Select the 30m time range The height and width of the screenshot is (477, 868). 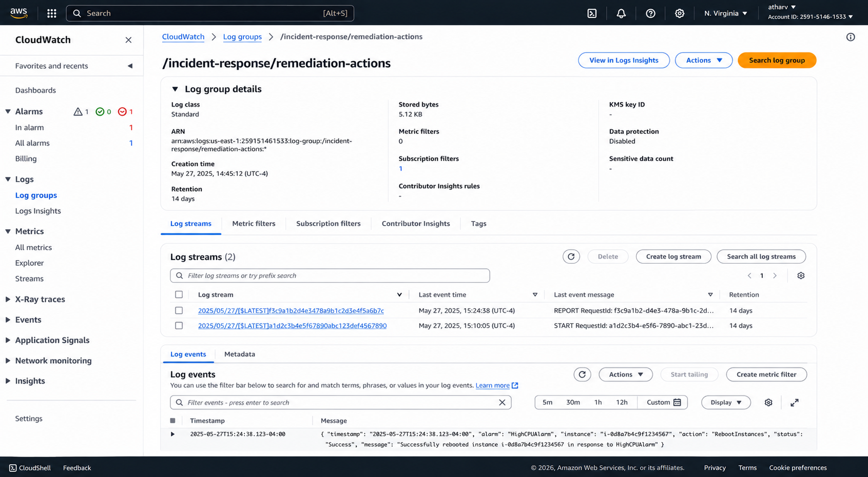(x=573, y=403)
